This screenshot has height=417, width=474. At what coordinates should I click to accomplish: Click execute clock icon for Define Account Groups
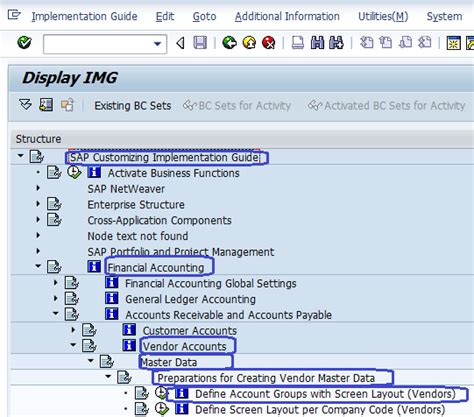click(161, 393)
